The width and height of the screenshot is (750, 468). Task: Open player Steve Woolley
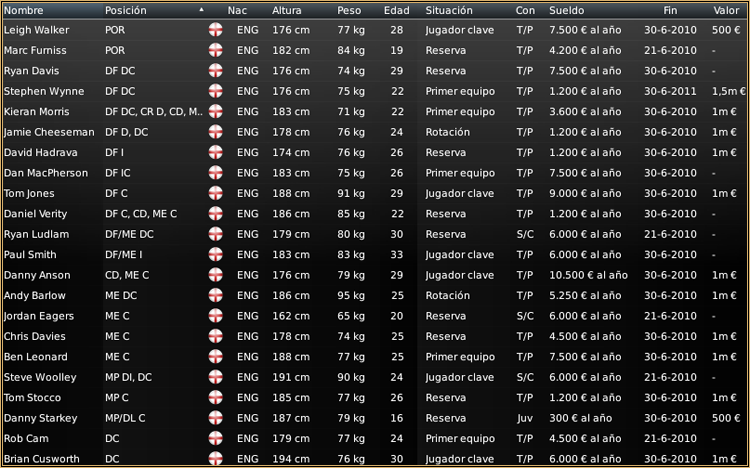pyautogui.click(x=40, y=377)
